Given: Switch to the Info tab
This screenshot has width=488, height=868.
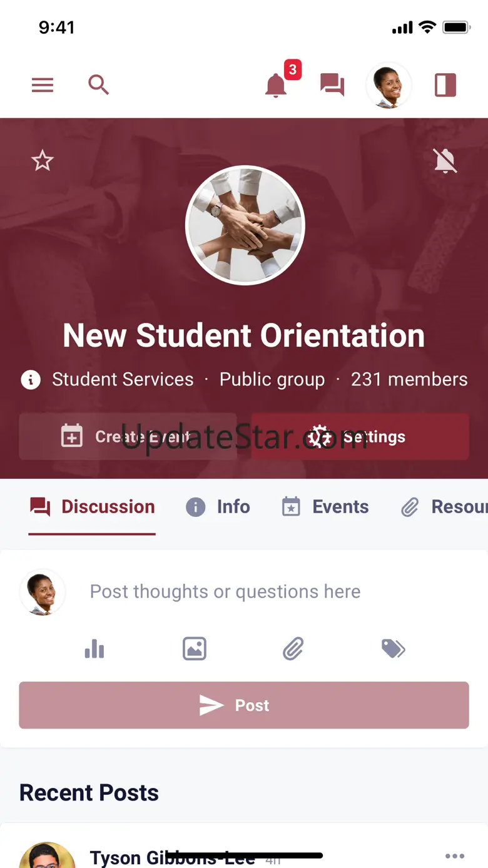Looking at the screenshot, I should (218, 507).
